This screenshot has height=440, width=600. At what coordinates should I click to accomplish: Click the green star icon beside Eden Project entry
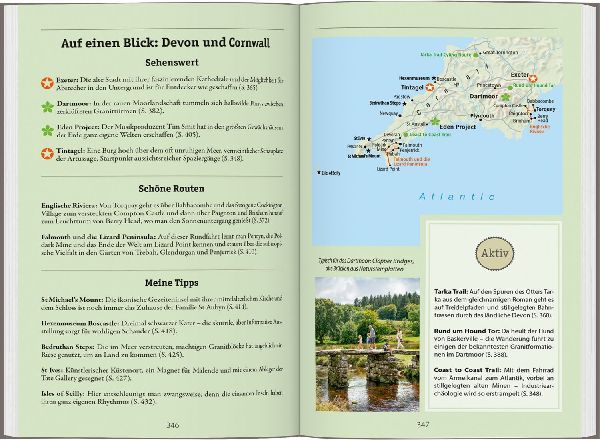(47, 130)
